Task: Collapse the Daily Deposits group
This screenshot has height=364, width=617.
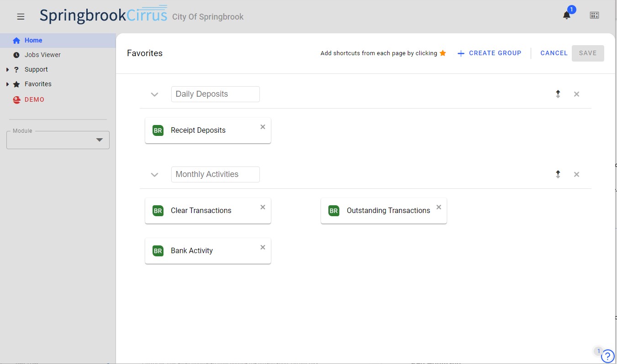Action: click(154, 94)
